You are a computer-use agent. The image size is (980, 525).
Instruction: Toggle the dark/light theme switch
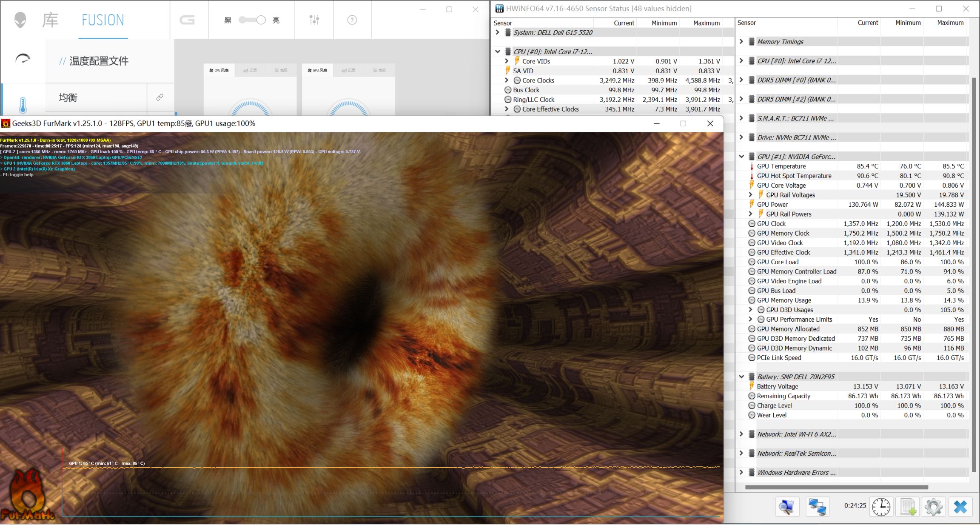[x=252, y=20]
